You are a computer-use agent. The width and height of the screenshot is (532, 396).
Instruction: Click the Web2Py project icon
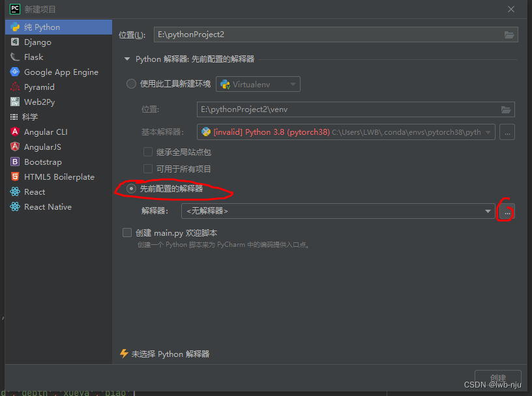(15, 102)
